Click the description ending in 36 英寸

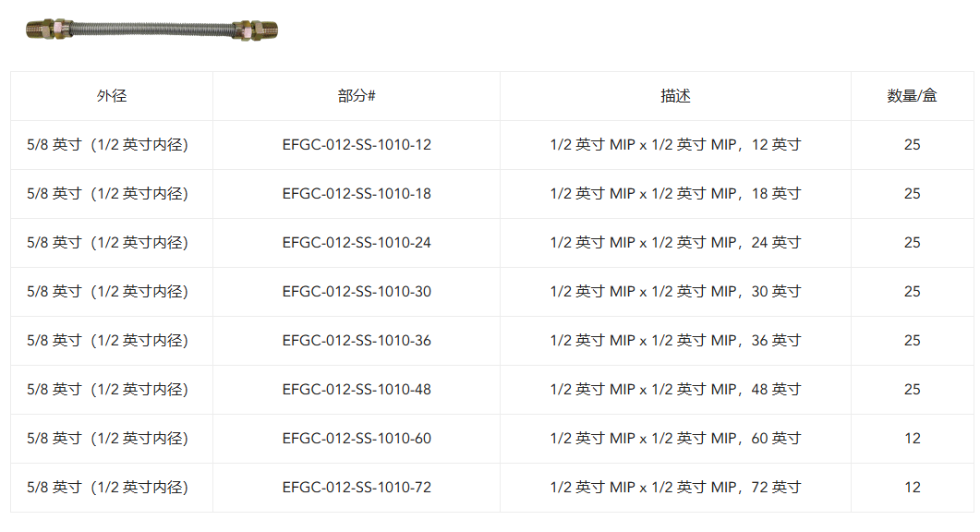pos(675,341)
